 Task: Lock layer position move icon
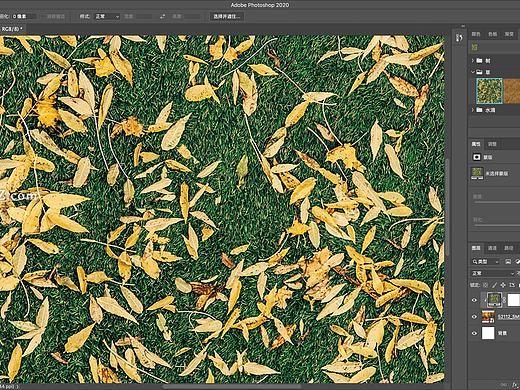point(503,285)
